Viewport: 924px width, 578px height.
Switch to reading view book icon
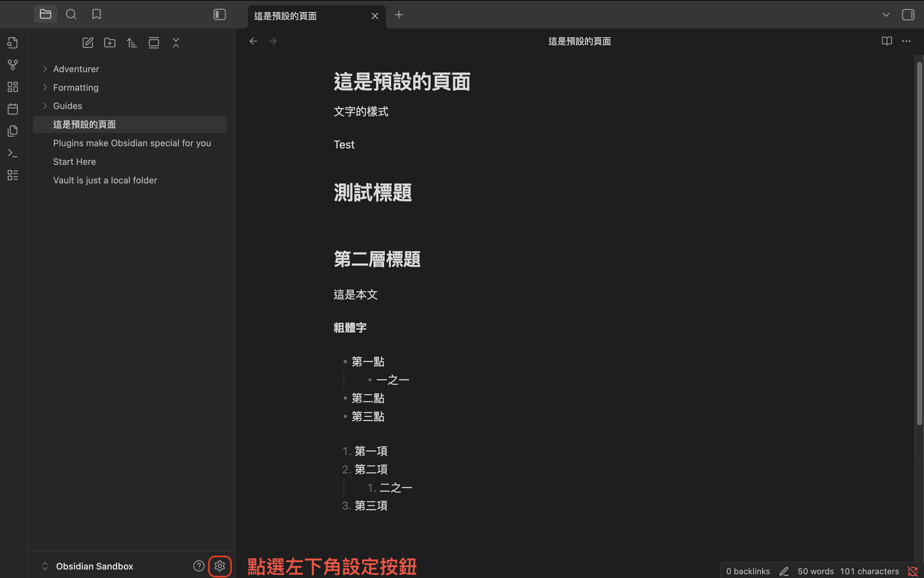tap(887, 41)
